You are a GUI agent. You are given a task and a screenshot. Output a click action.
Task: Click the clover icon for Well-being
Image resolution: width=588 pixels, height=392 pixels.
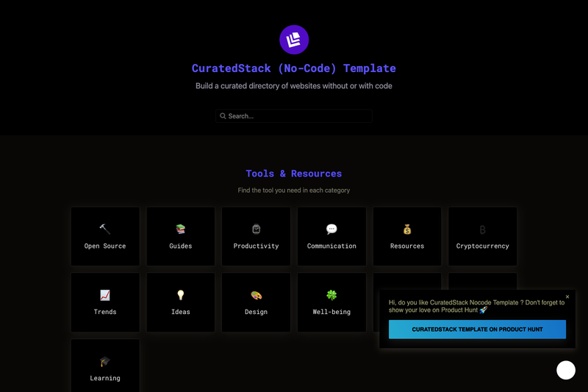click(331, 295)
